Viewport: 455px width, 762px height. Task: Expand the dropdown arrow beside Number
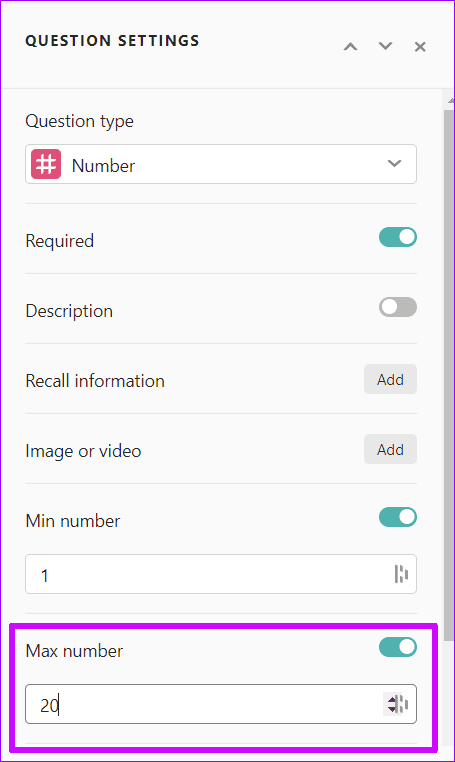(x=394, y=164)
